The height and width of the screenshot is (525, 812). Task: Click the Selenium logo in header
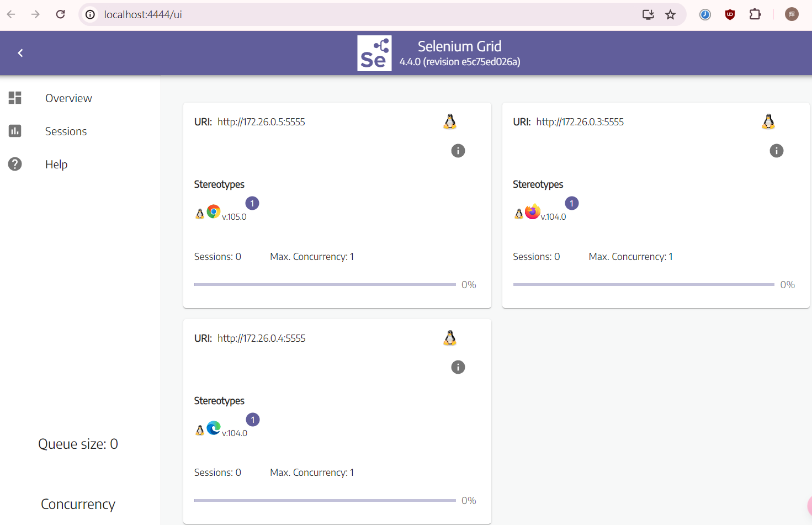[374, 54]
